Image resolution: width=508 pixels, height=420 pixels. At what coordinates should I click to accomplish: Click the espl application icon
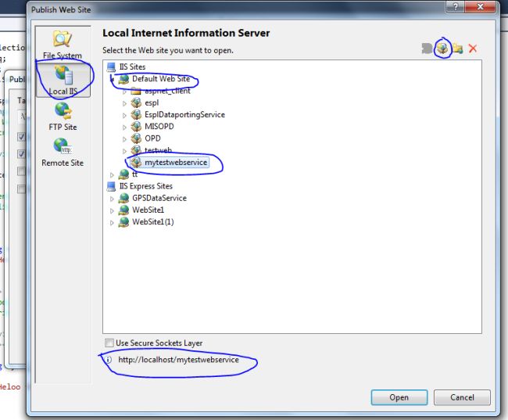pyautogui.click(x=136, y=103)
